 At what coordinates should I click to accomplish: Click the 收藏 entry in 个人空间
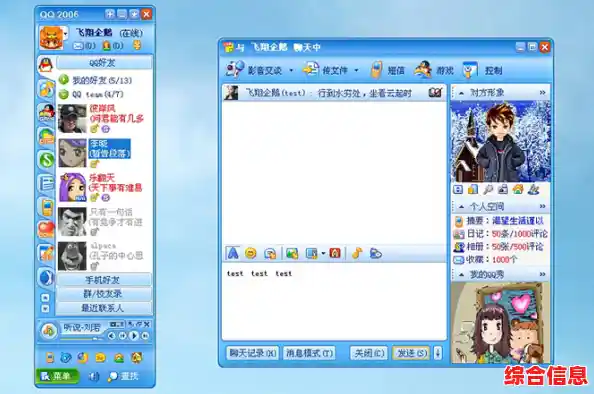(485, 260)
